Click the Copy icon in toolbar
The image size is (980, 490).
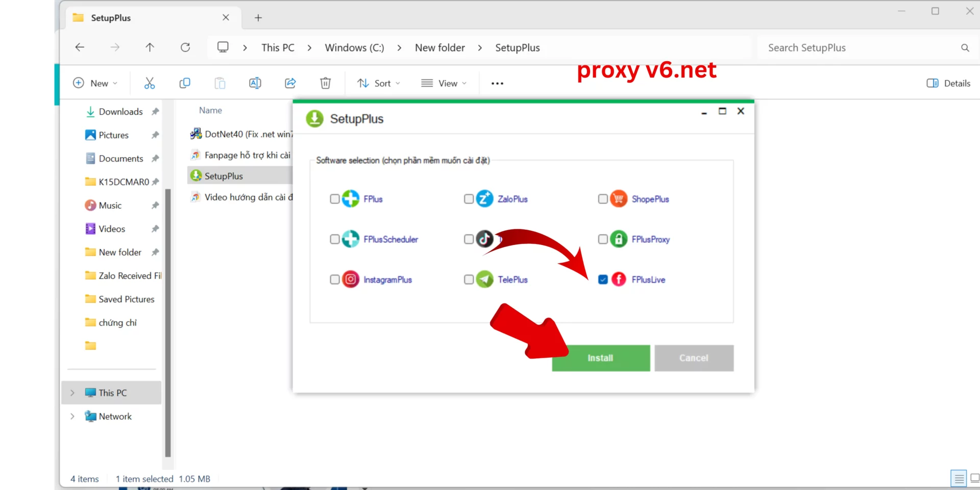[185, 83]
